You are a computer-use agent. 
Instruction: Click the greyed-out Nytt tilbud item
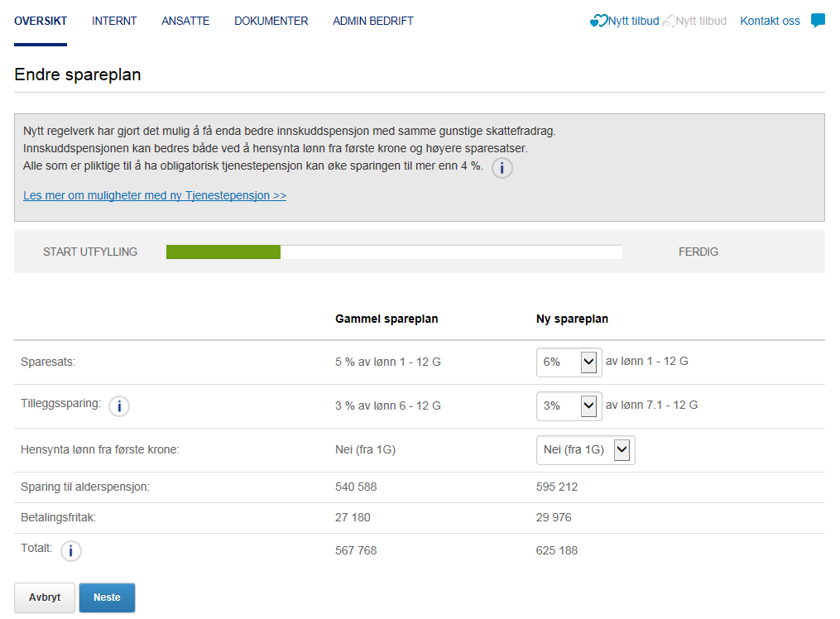tap(700, 21)
